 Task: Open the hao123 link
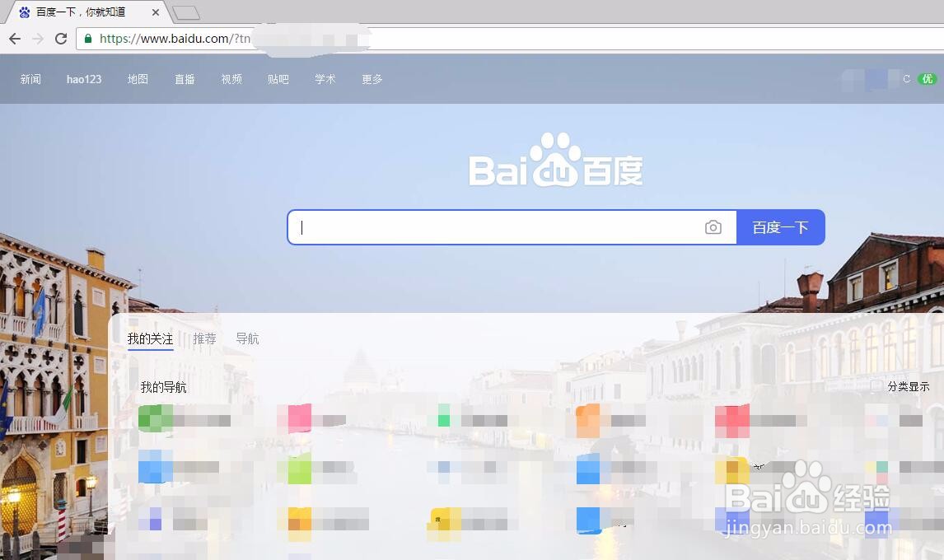pos(84,79)
